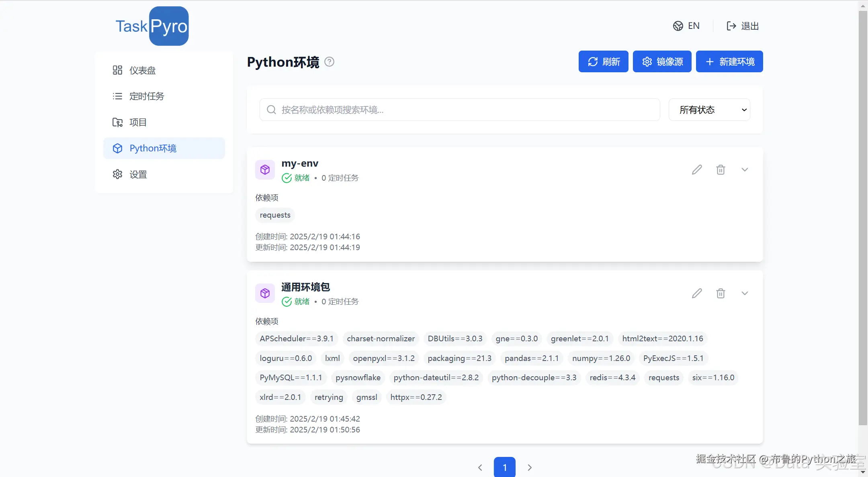Click the 新建环境 create environment button
The image size is (868, 477).
pyautogui.click(x=729, y=61)
